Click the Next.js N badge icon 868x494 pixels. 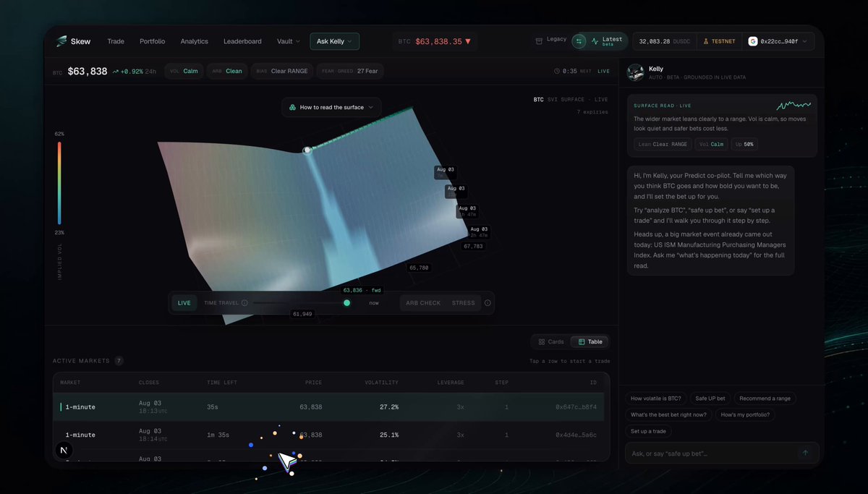tap(64, 450)
